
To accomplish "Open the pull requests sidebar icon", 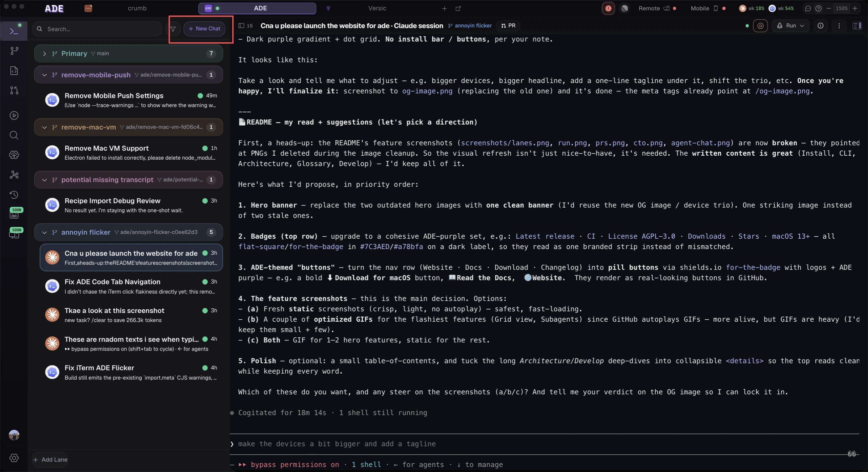I will (x=14, y=90).
